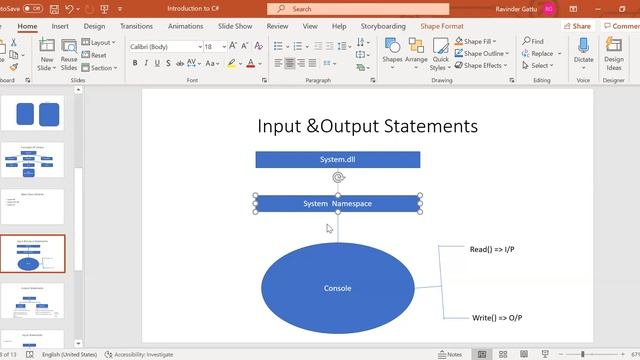Click the Reset button
The image size is (640, 360).
(x=94, y=55)
